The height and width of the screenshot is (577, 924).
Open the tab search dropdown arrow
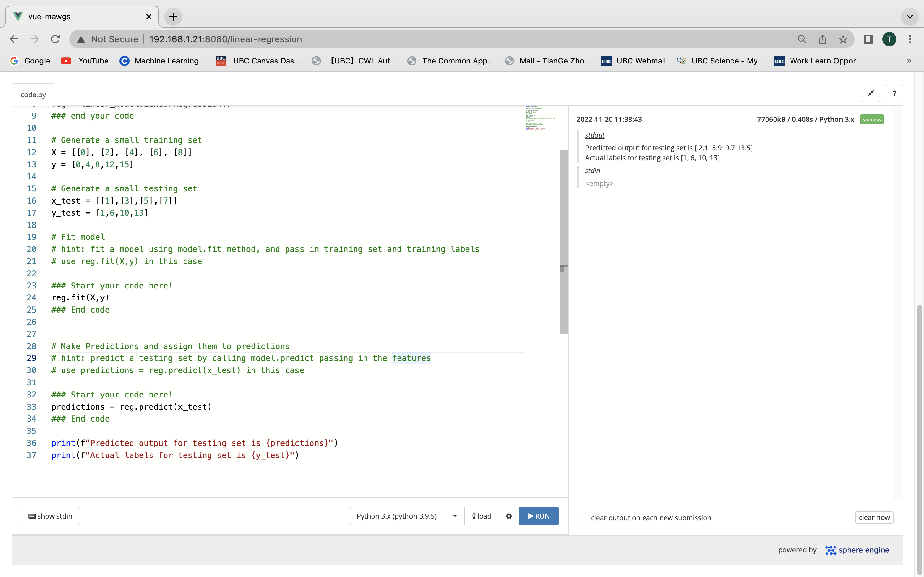click(x=910, y=17)
